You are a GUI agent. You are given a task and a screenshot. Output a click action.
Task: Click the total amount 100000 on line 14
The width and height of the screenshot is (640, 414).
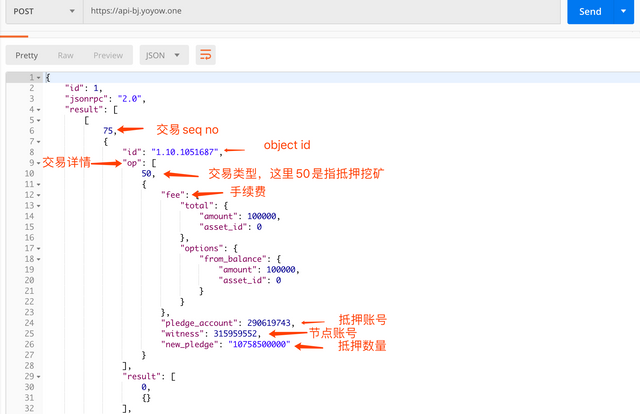pos(262,216)
